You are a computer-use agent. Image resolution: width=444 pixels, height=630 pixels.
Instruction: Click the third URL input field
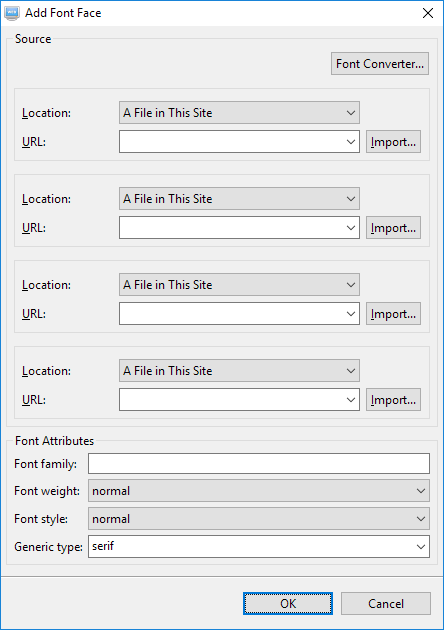coord(231,313)
